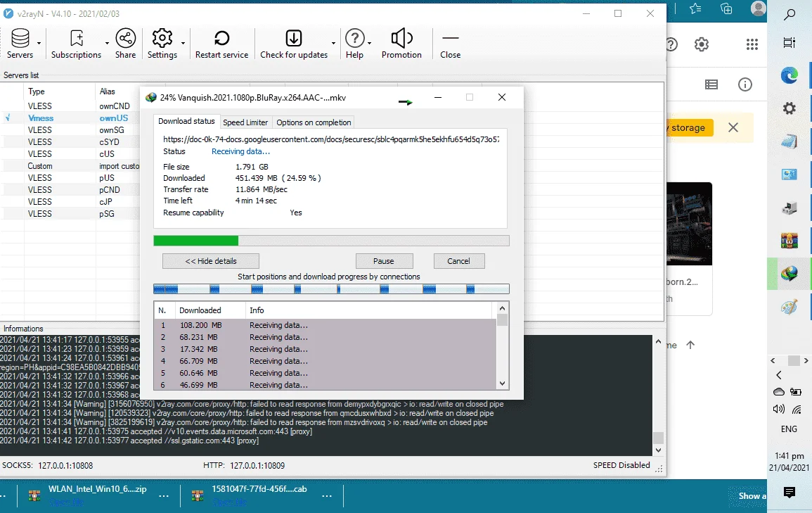
Task: Click the SPEED Disabled status text
Action: tap(621, 465)
